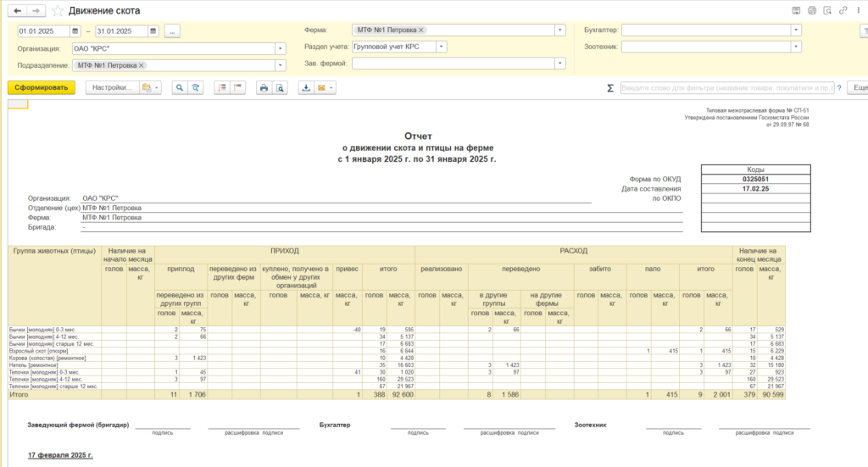This screenshot has height=467, width=868.
Task: Click the find-next search icon
Action: 196,87
